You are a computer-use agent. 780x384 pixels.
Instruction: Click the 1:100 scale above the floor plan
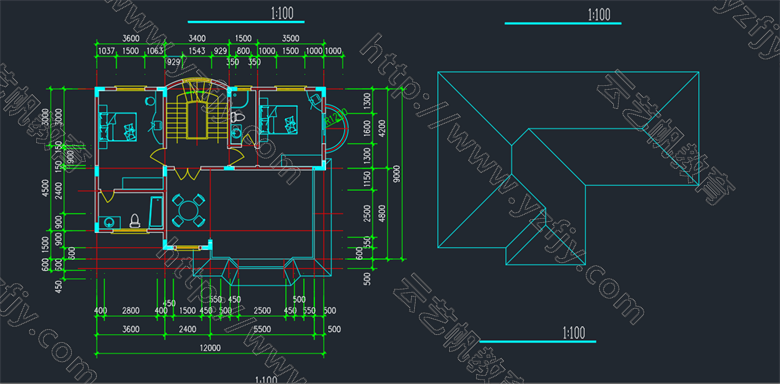pyautogui.click(x=282, y=13)
